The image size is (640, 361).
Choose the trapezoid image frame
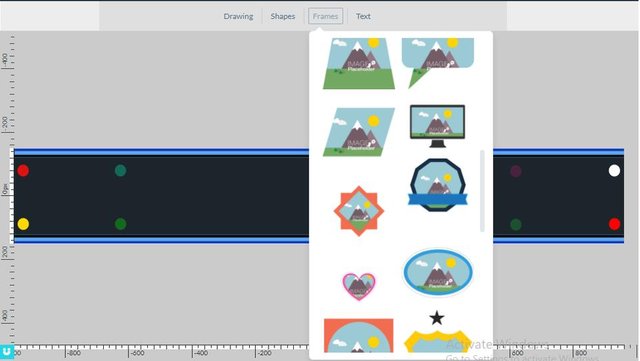pos(359,63)
